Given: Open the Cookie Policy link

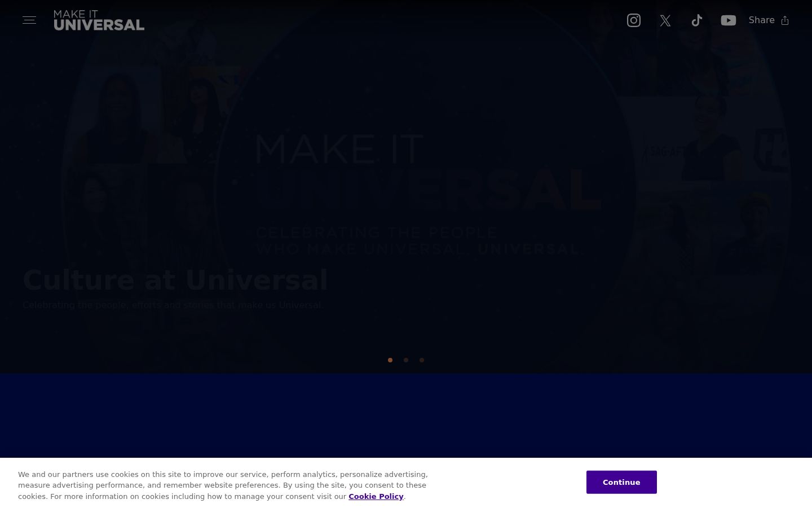Looking at the screenshot, I should coord(376,497).
